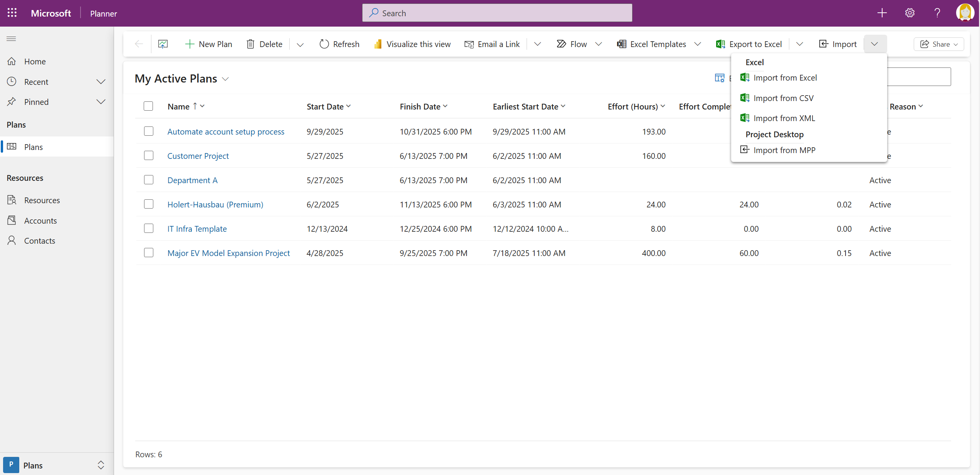Open the Start Date column filter

(x=349, y=106)
